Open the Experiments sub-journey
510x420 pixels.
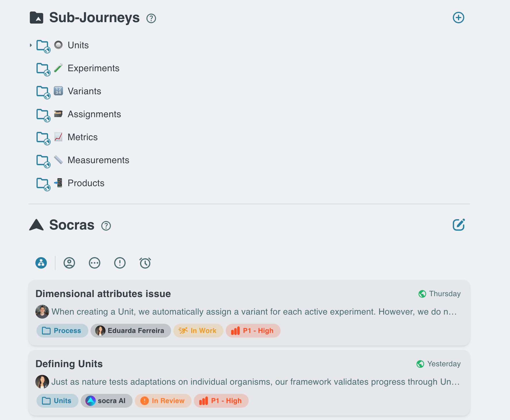pos(93,68)
